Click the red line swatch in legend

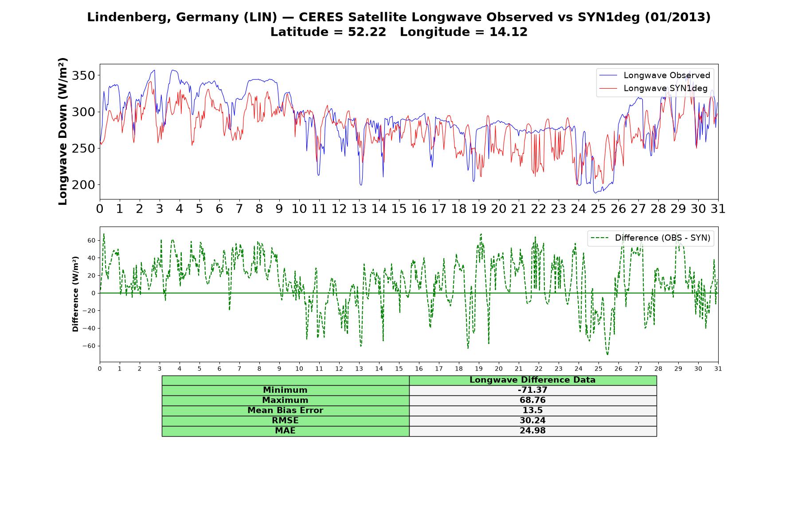608,89
